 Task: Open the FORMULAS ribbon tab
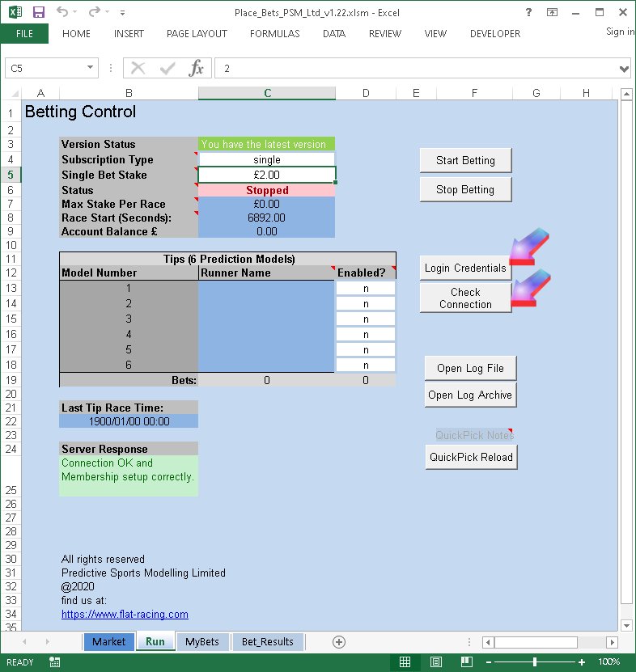274,34
